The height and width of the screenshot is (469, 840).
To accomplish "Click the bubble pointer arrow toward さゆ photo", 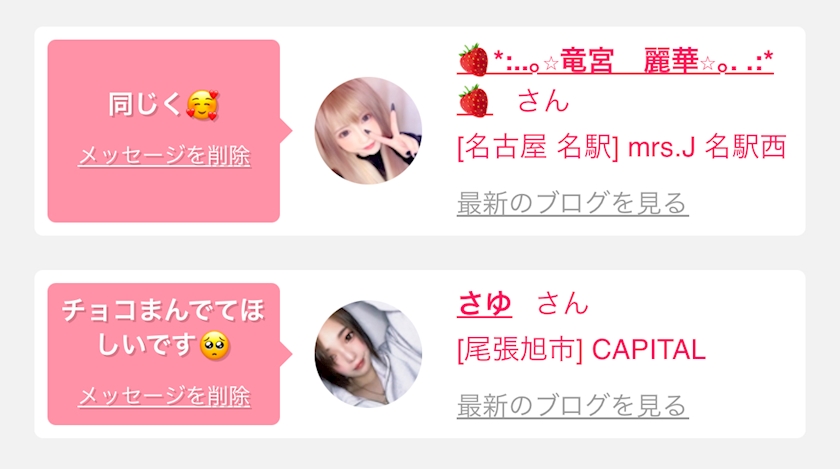I will coord(286,354).
